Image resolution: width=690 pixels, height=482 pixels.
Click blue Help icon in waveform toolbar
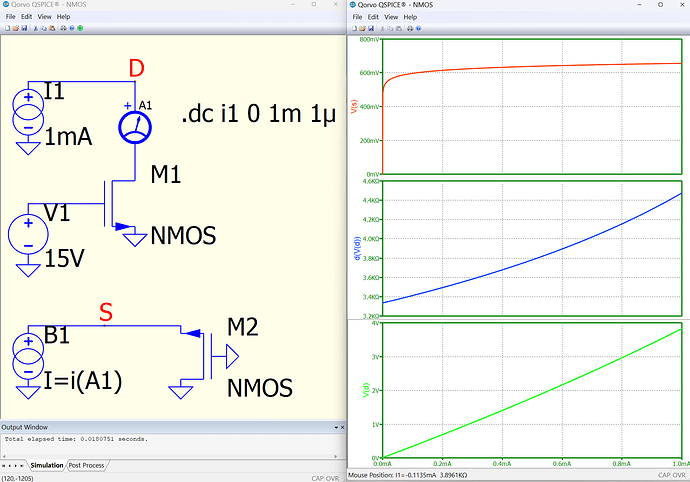click(x=418, y=29)
